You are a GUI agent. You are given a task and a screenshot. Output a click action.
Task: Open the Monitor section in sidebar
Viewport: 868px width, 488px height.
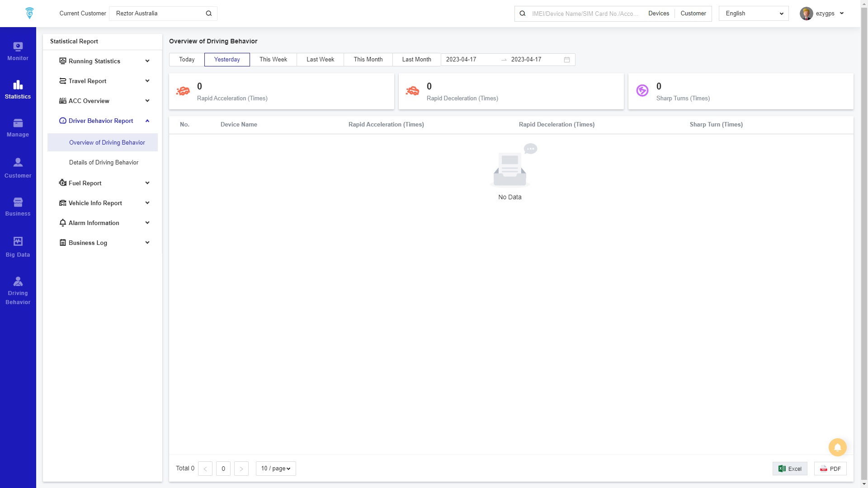[18, 51]
